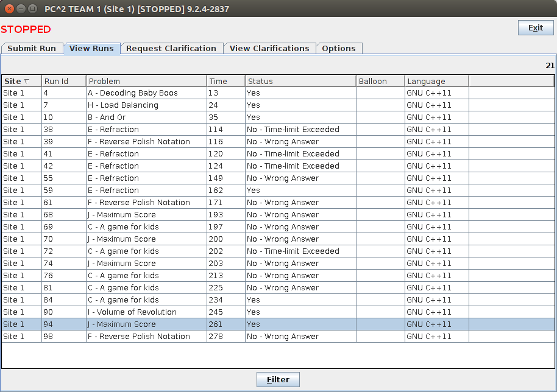The height and width of the screenshot is (392, 557).
Task: Click the Balloon column header
Action: point(380,81)
